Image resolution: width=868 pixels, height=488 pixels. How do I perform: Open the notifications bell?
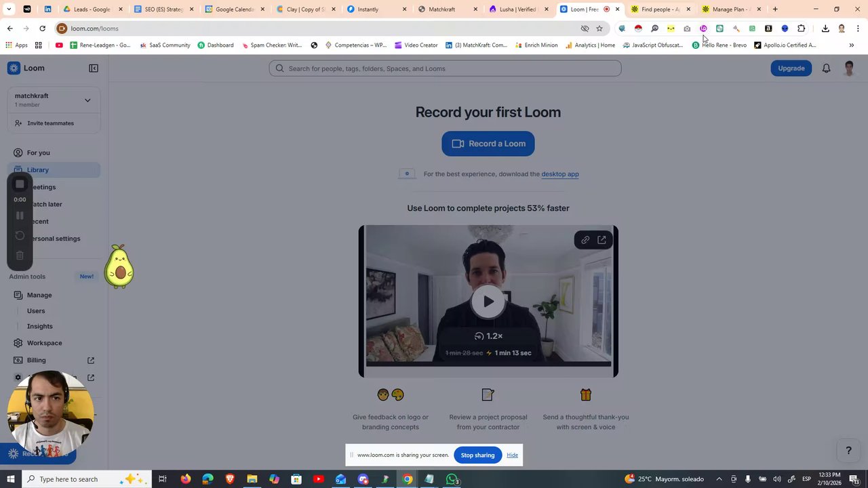click(826, 68)
